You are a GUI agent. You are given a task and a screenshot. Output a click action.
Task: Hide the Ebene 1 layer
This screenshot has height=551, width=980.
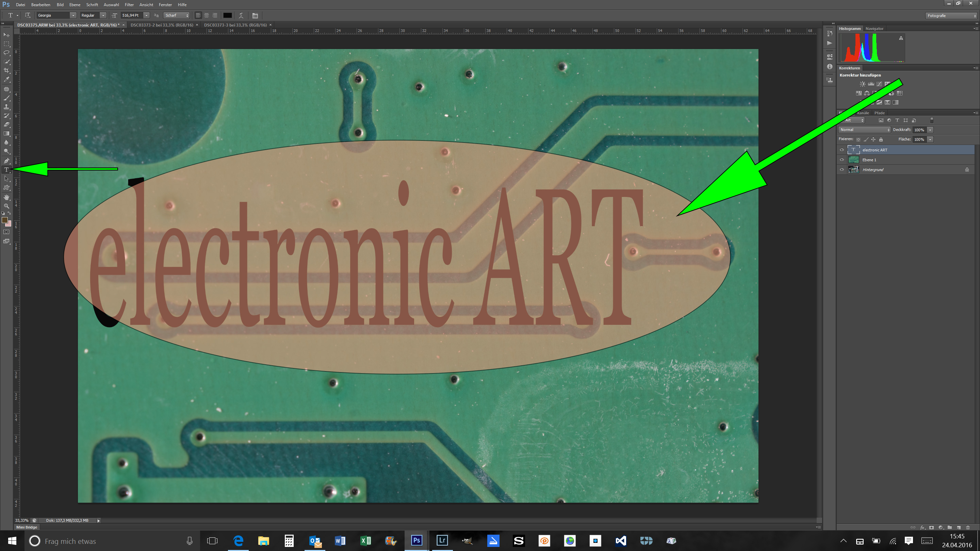pyautogui.click(x=842, y=160)
